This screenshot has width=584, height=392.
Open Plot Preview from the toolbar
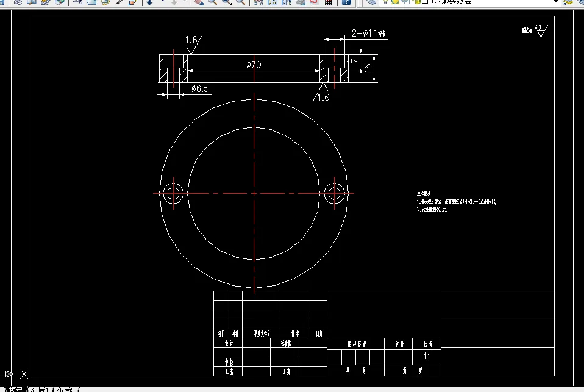pyautogui.click(x=32, y=2)
